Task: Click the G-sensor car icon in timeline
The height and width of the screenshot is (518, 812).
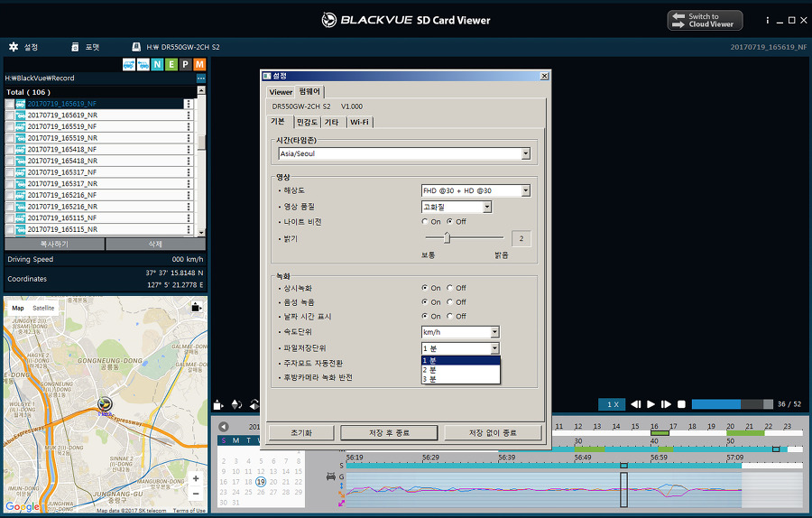Action: pos(330,476)
